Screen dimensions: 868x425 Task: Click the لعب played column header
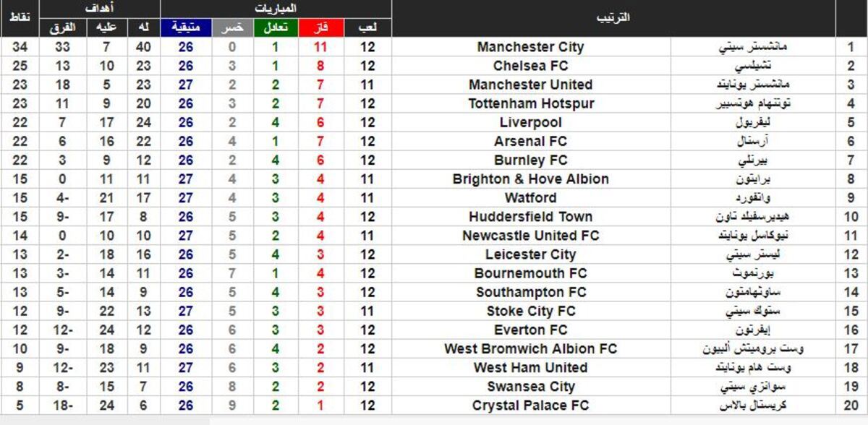point(367,28)
